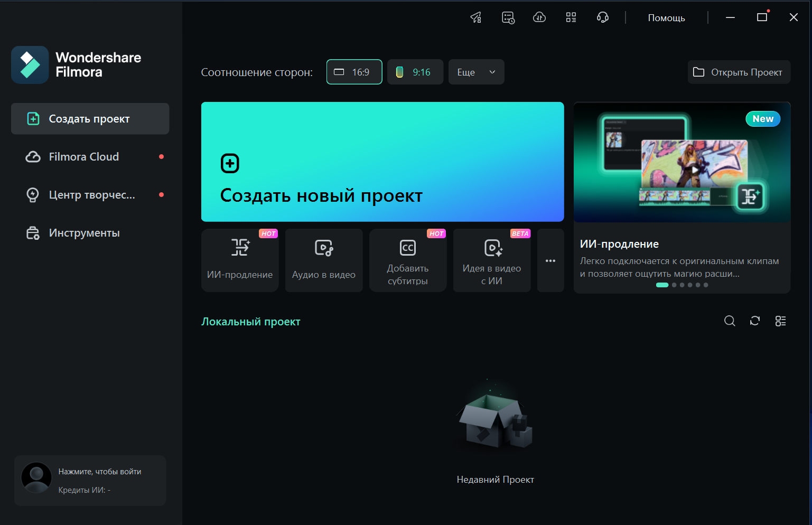
Task: Click the headset support icon
Action: [x=603, y=17]
